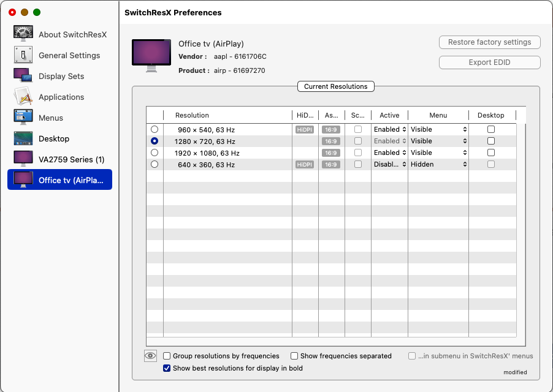Click 16:9 badge on 640 × 360 row
Viewport: 553px width, 392px height.
(331, 165)
